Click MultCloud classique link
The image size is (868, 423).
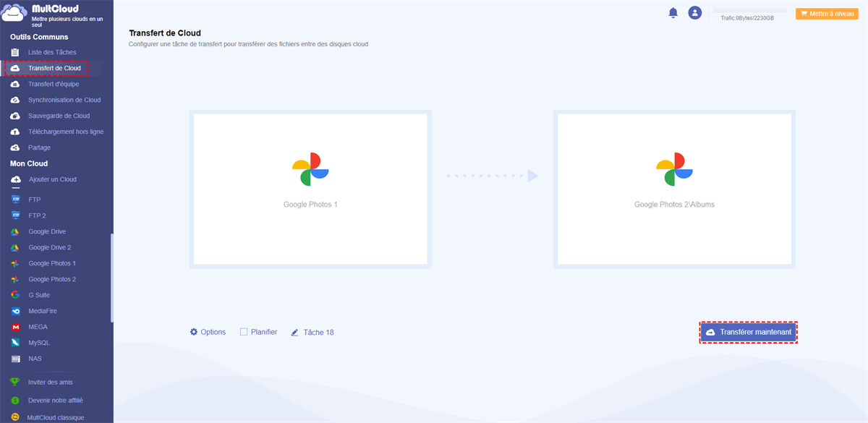click(x=55, y=417)
